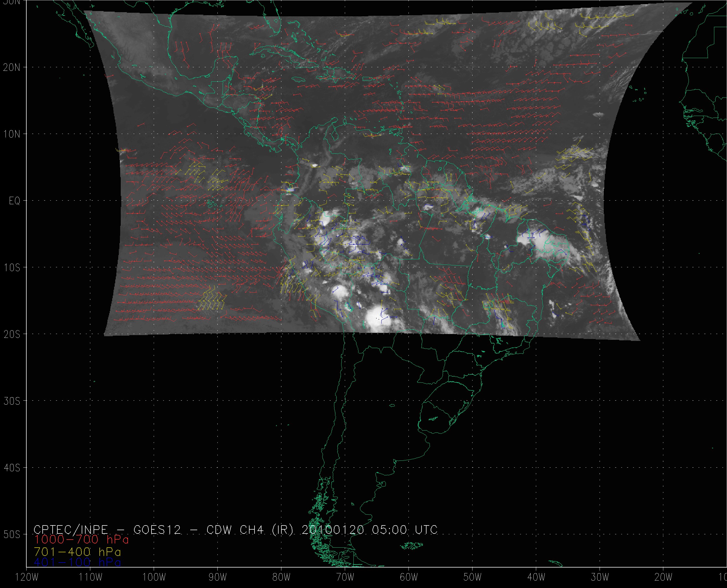Click the 80W longitude axis label

[281, 577]
